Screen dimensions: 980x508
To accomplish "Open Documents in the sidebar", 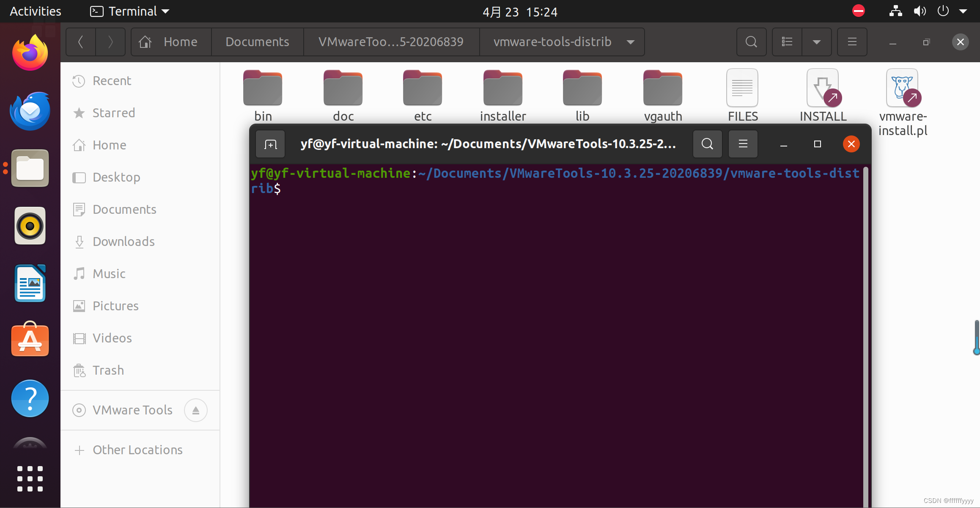I will [x=140, y=210].
